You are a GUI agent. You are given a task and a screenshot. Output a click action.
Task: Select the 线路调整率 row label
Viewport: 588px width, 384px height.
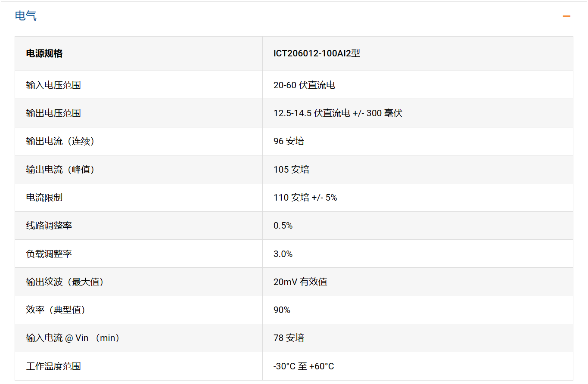point(49,226)
